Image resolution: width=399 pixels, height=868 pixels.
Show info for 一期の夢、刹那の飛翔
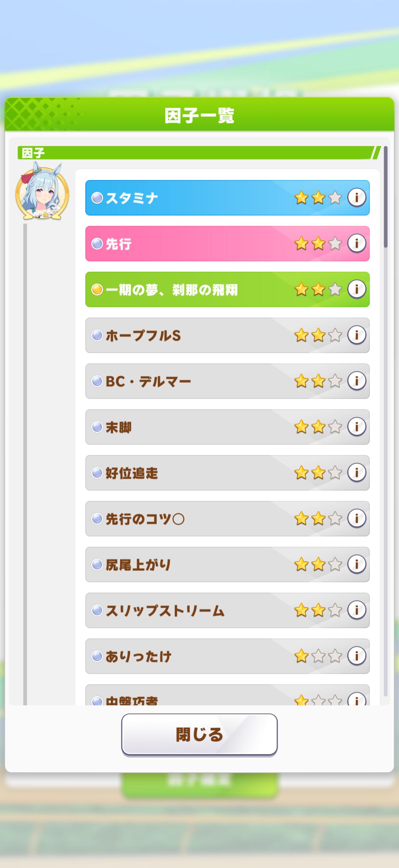coord(356,289)
